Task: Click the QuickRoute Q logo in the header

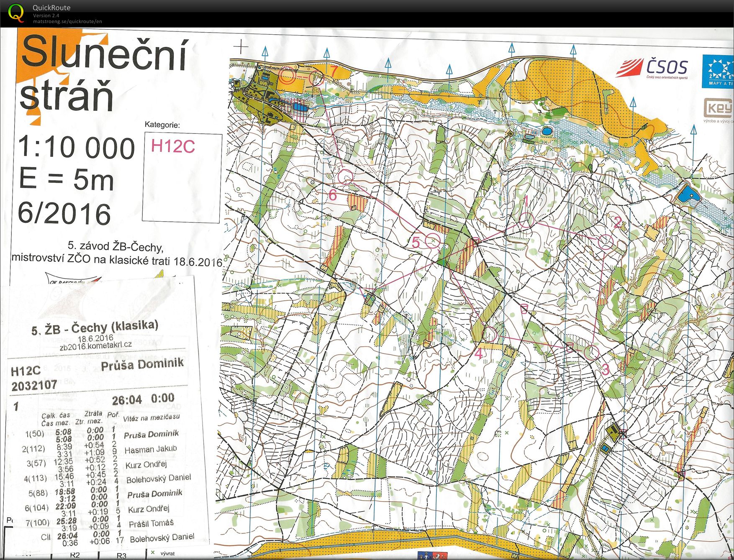Action: [x=16, y=12]
